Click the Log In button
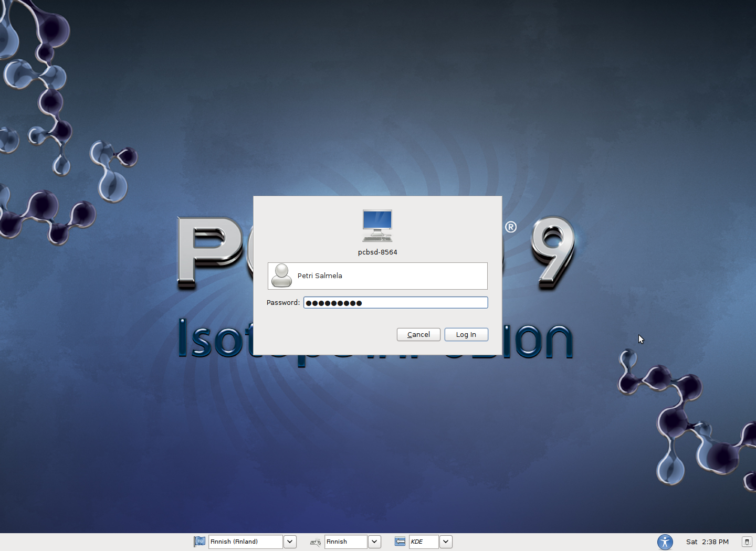Image resolution: width=756 pixels, height=551 pixels. click(x=466, y=334)
